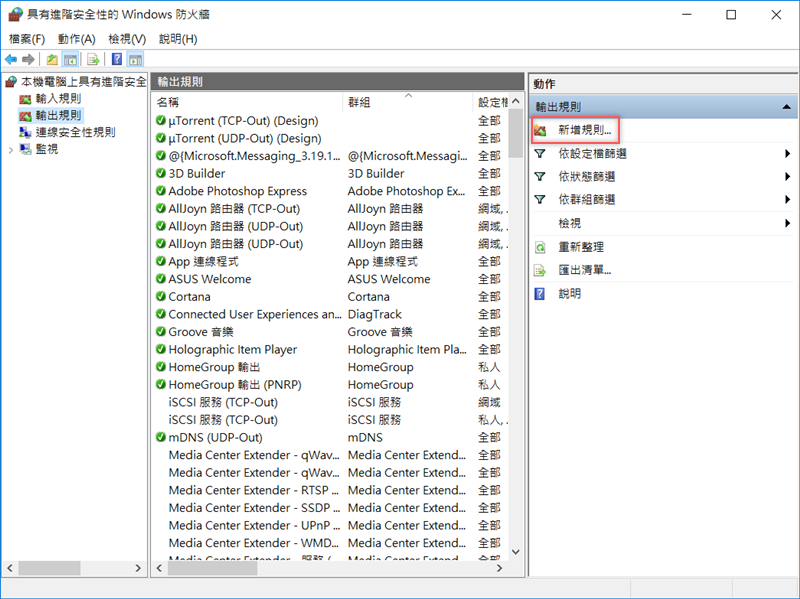Select the 連線安全性規則 tree item
This screenshot has width=800, height=599.
[75, 132]
